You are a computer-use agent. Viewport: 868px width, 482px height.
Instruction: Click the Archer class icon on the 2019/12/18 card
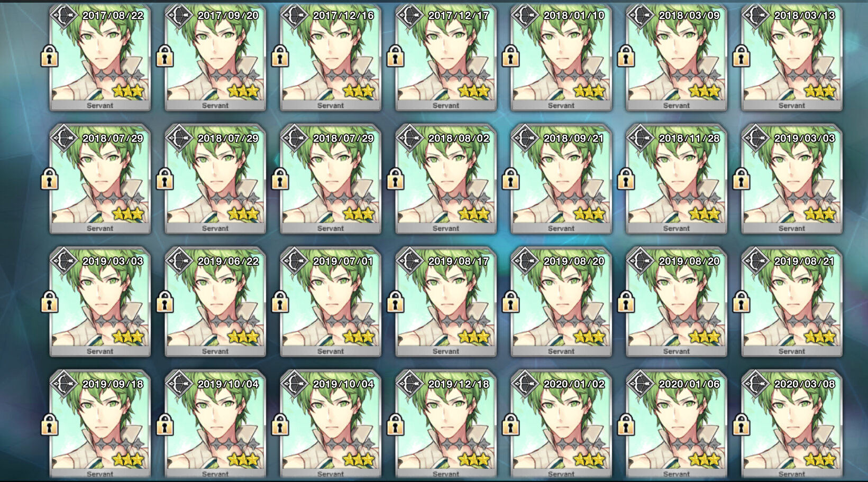coord(410,385)
